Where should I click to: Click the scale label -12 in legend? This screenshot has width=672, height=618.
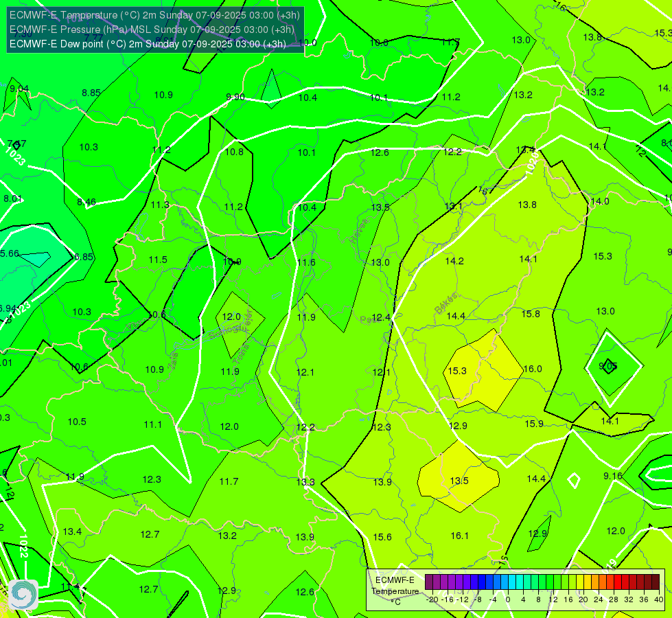coord(462,599)
